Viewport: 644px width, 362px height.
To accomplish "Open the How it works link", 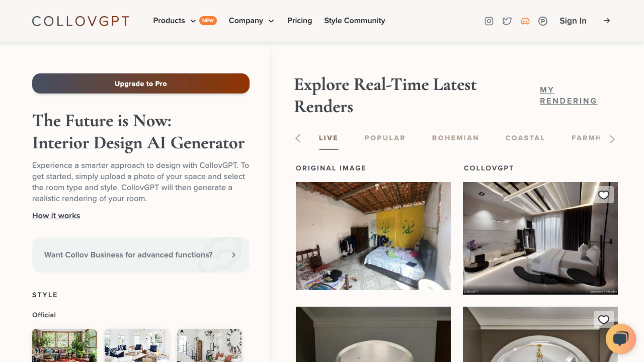I will (56, 216).
